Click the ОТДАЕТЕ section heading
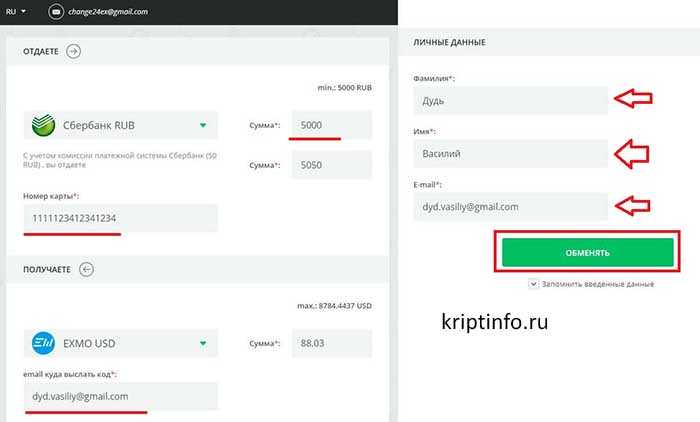The height and width of the screenshot is (422, 700). coord(41,51)
